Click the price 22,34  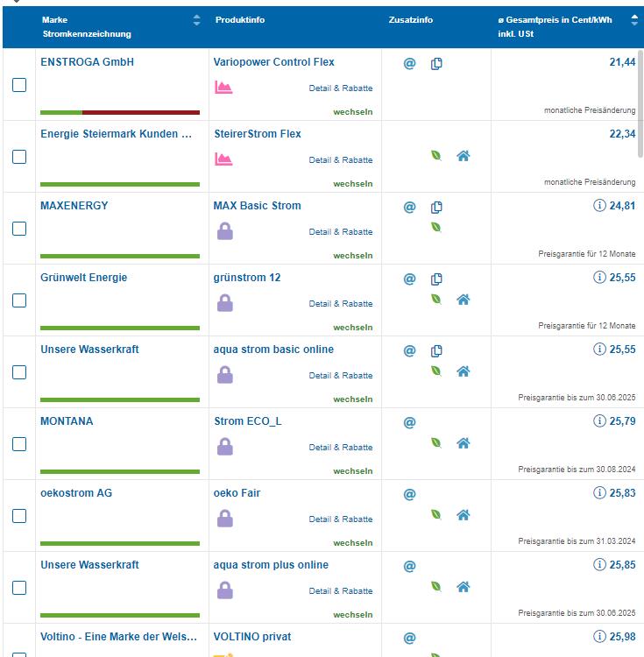622,134
